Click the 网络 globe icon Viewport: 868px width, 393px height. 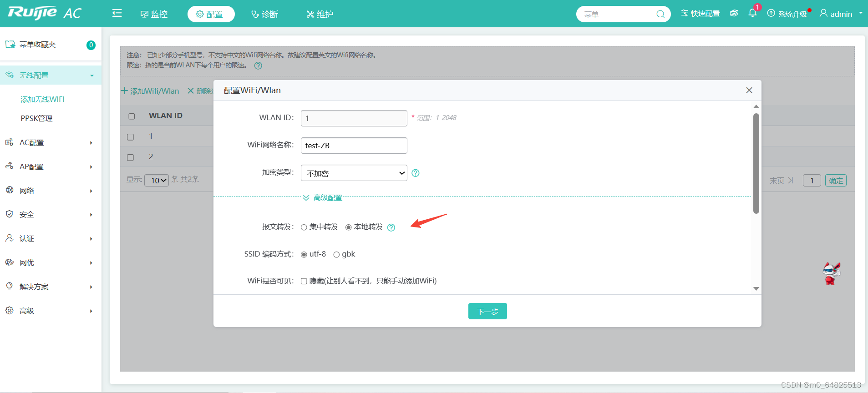click(x=10, y=190)
